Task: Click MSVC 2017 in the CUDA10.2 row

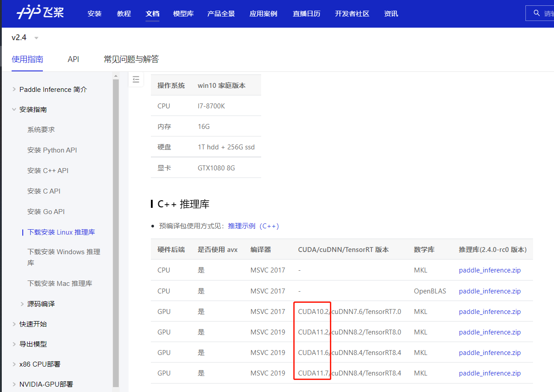Action: coord(268,312)
